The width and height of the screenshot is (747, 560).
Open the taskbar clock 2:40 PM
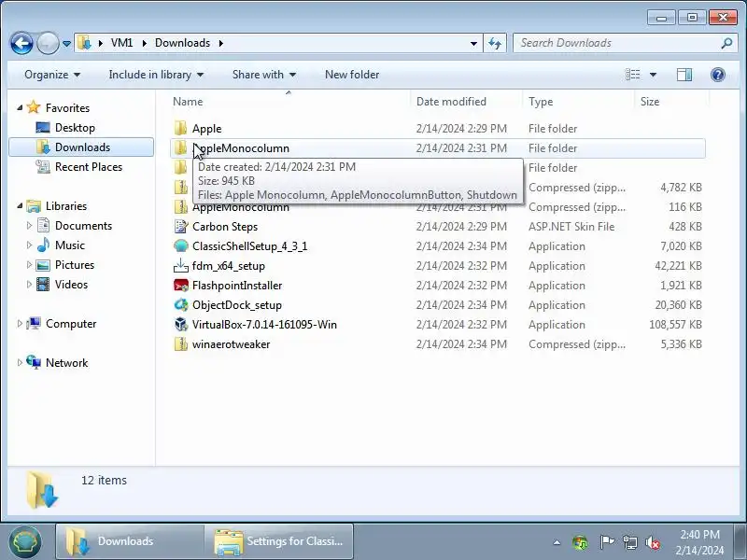pyautogui.click(x=699, y=542)
